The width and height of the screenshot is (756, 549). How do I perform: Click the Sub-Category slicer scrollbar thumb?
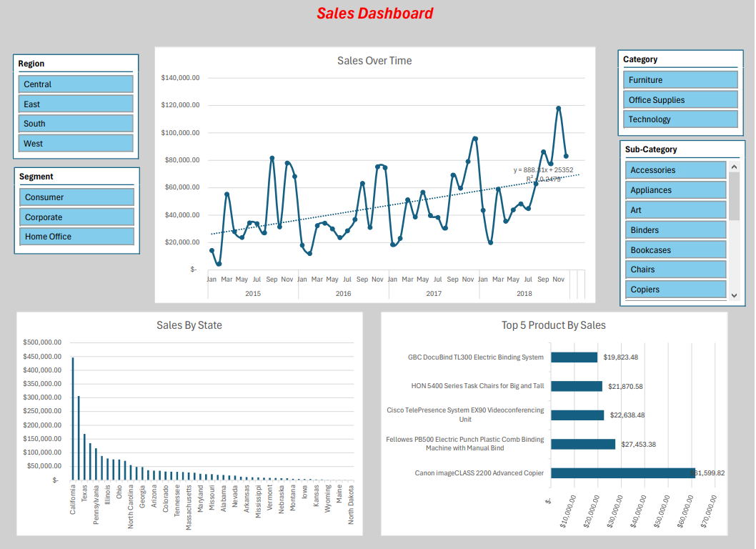pyautogui.click(x=734, y=195)
